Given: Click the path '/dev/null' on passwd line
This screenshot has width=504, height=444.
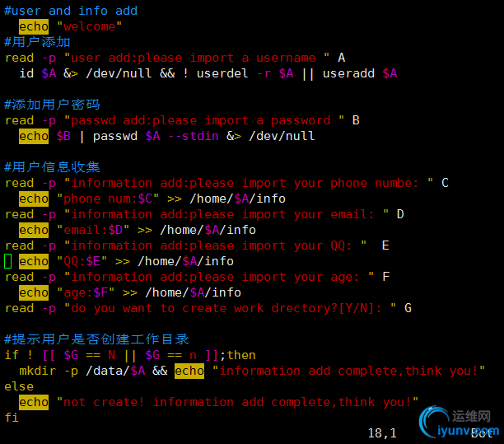Looking at the screenshot, I should point(282,136).
